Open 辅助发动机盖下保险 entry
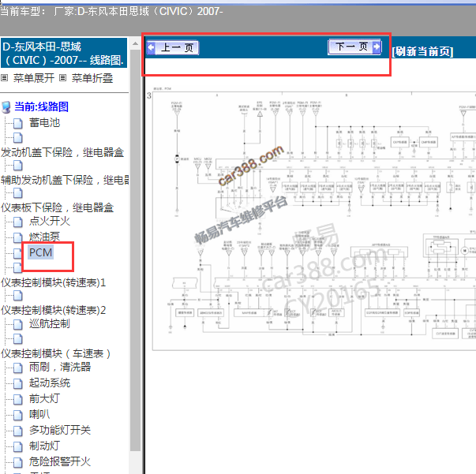The height and width of the screenshot is (474, 476). (x=65, y=180)
